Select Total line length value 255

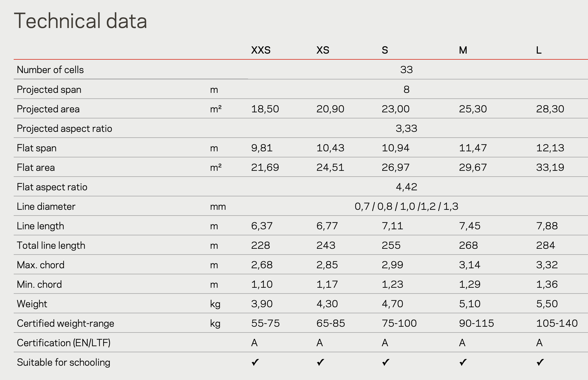[x=391, y=245]
